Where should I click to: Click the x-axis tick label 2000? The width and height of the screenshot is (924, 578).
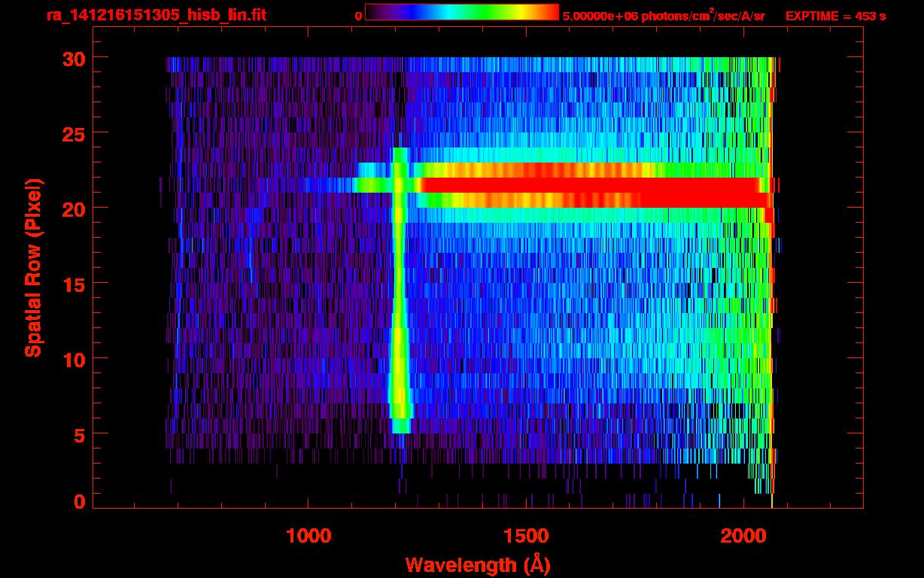point(744,537)
